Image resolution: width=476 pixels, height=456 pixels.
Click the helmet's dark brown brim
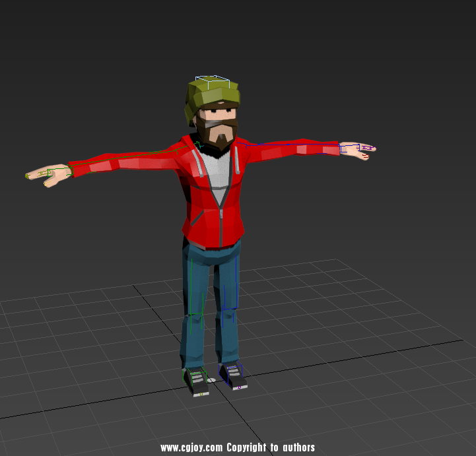coord(219,105)
